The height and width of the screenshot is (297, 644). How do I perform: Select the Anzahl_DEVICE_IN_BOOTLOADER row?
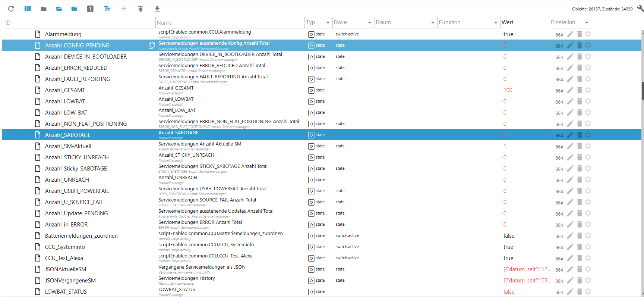click(x=322, y=57)
